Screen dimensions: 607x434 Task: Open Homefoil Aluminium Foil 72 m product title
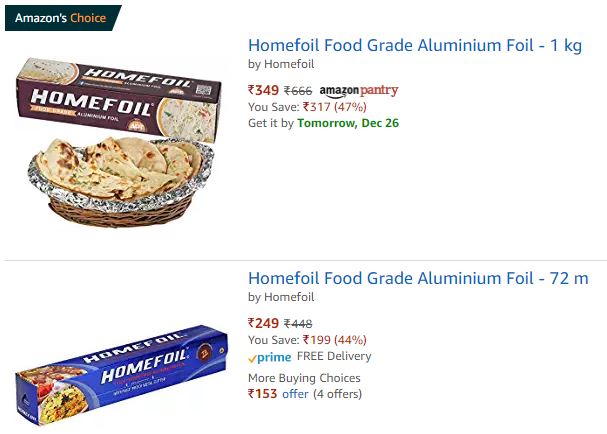(x=418, y=278)
